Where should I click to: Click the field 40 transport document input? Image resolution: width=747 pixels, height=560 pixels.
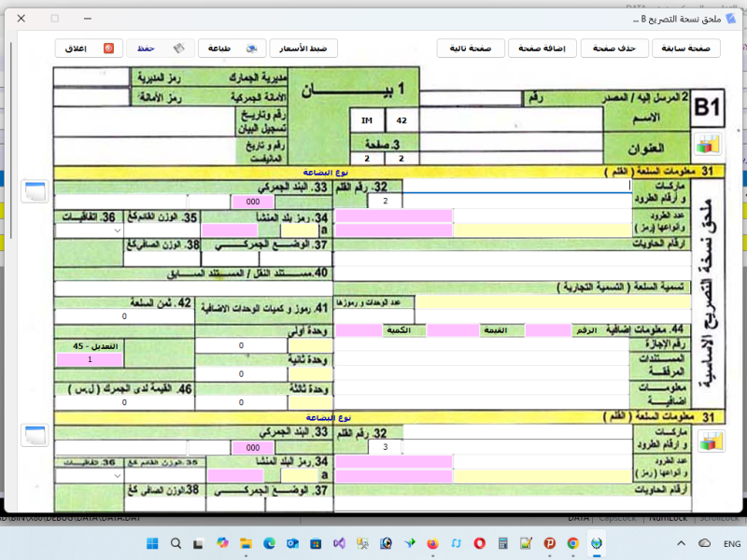point(193,288)
